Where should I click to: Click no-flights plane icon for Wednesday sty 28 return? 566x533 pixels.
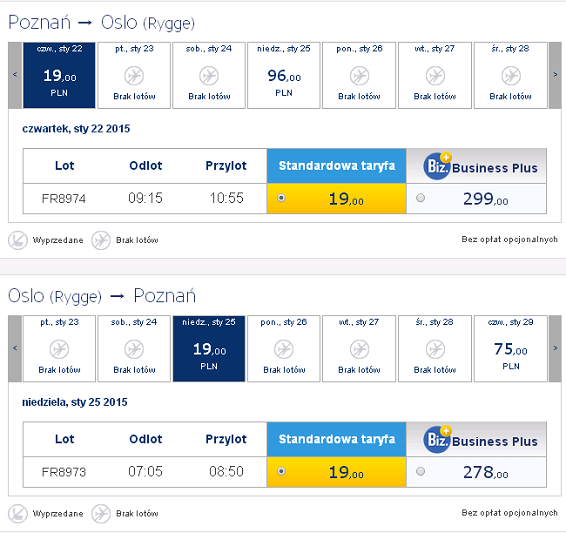435,349
